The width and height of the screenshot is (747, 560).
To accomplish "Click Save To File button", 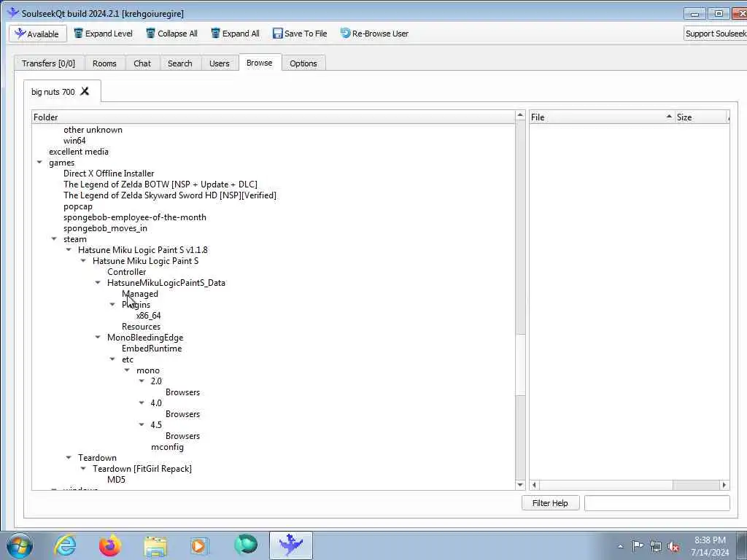I will pyautogui.click(x=300, y=34).
